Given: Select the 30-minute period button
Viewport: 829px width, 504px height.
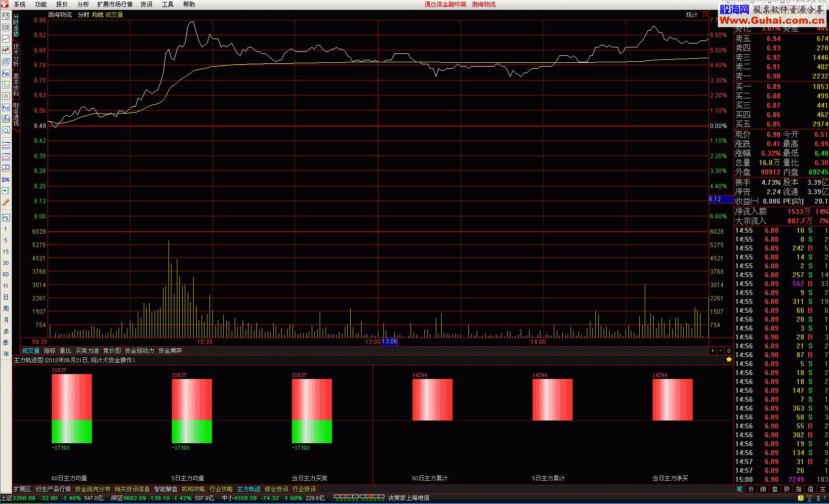Looking at the screenshot, I should pos(6,263).
